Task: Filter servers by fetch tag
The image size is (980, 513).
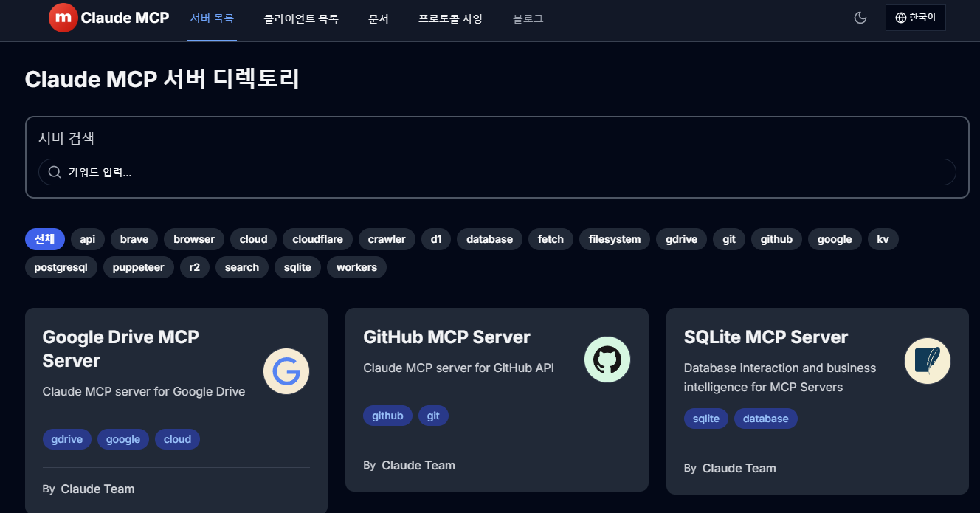Action: [x=551, y=239]
